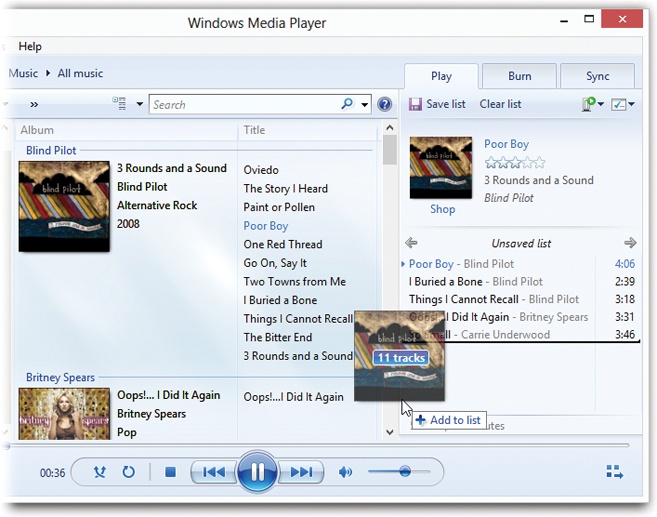Click Music in the breadcrumb

coord(23,73)
